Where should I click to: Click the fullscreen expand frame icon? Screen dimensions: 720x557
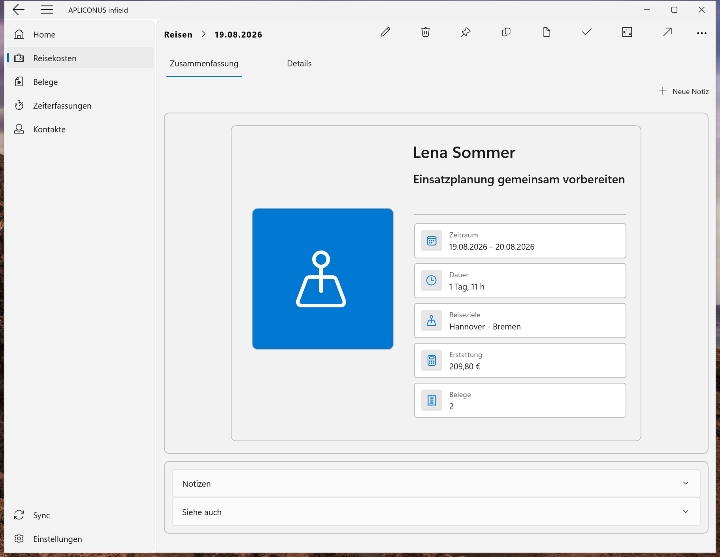tap(627, 32)
